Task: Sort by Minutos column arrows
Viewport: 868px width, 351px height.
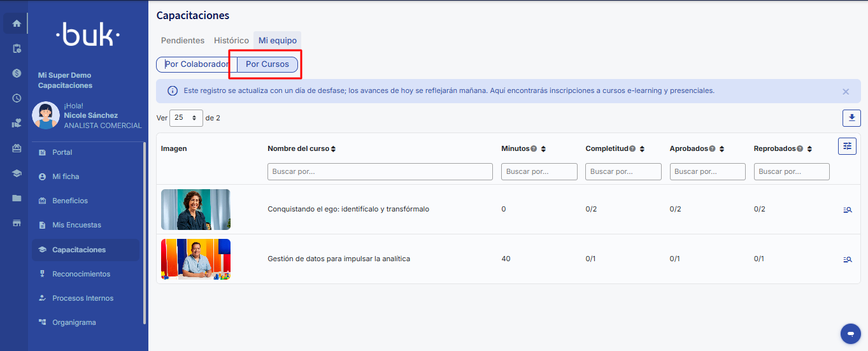Action: (543, 149)
